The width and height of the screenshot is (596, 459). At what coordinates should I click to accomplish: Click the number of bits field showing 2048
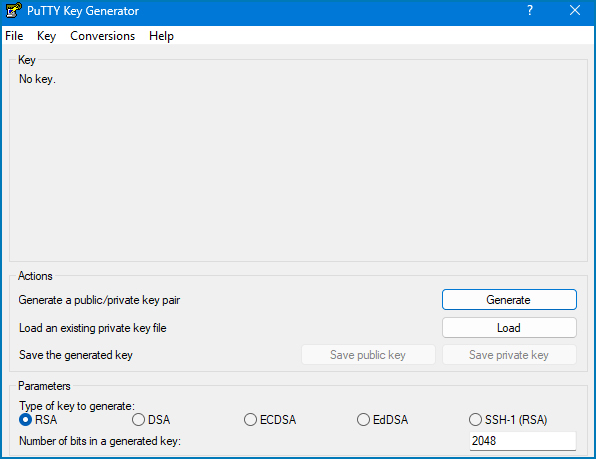coord(523,441)
